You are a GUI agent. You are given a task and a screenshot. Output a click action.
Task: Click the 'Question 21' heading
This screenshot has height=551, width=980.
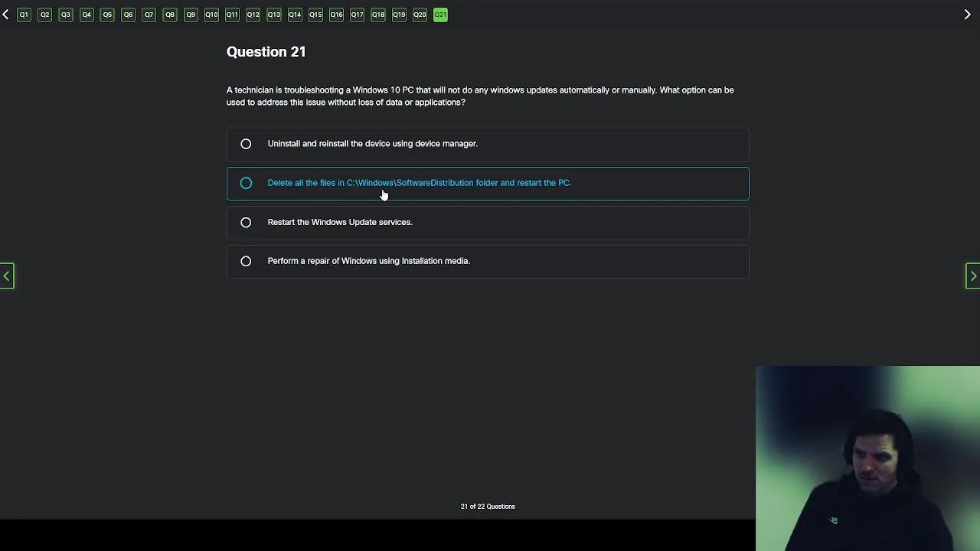[x=266, y=52]
